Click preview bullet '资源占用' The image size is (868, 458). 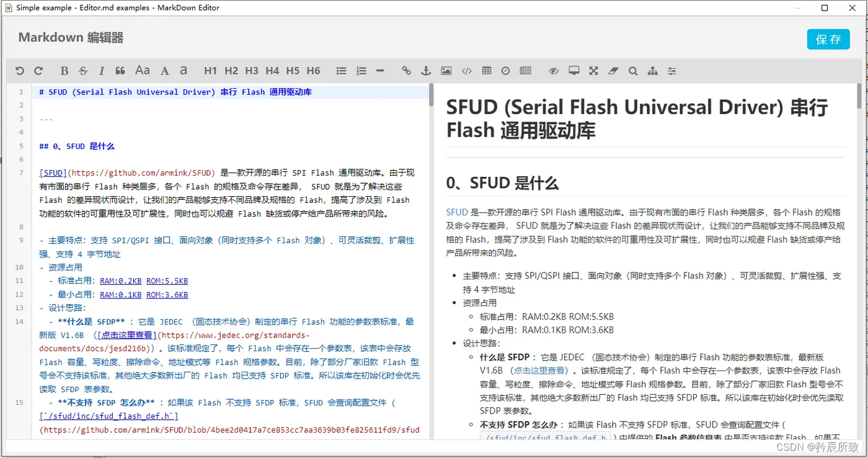tap(480, 303)
